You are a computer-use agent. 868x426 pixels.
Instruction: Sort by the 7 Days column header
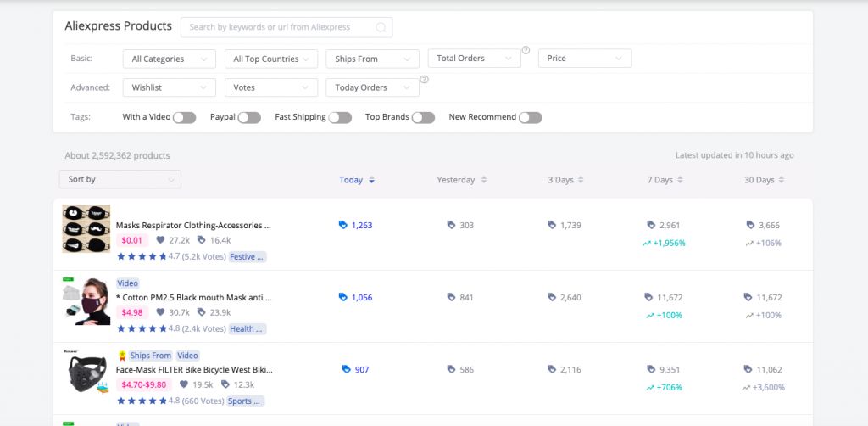point(659,180)
